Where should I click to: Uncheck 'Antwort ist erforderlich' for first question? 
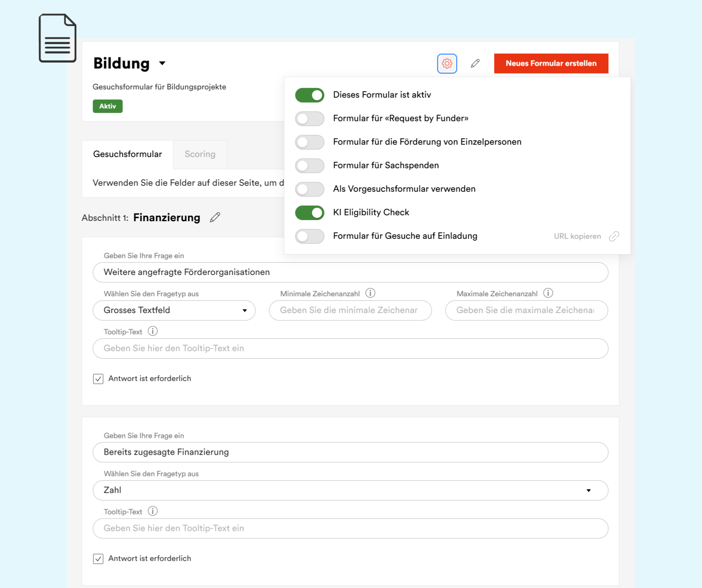(x=98, y=379)
